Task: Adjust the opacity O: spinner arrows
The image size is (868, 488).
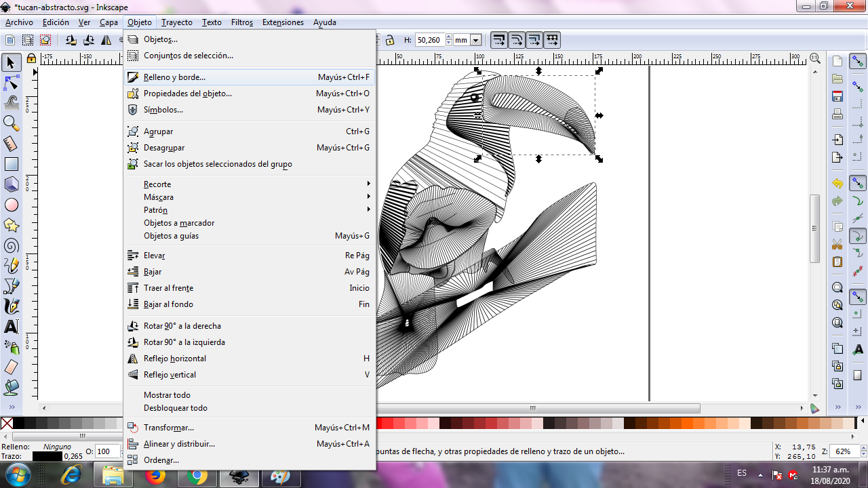Action: [120, 451]
